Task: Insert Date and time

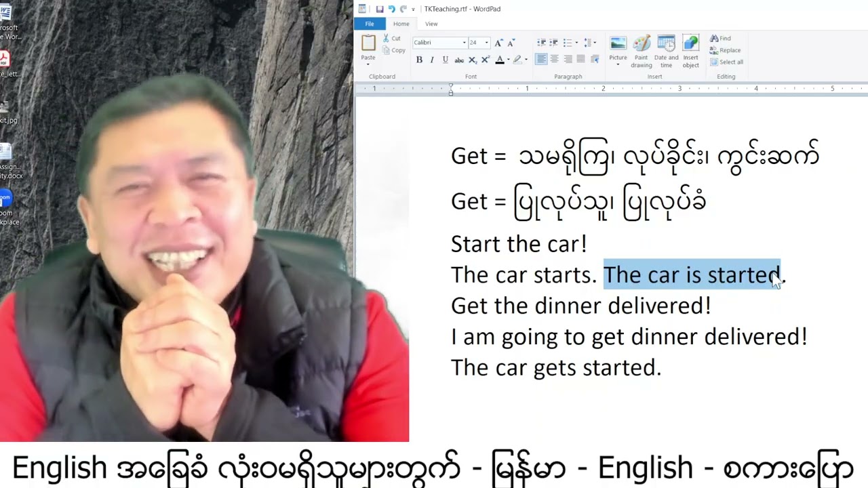Action: pyautogui.click(x=666, y=51)
